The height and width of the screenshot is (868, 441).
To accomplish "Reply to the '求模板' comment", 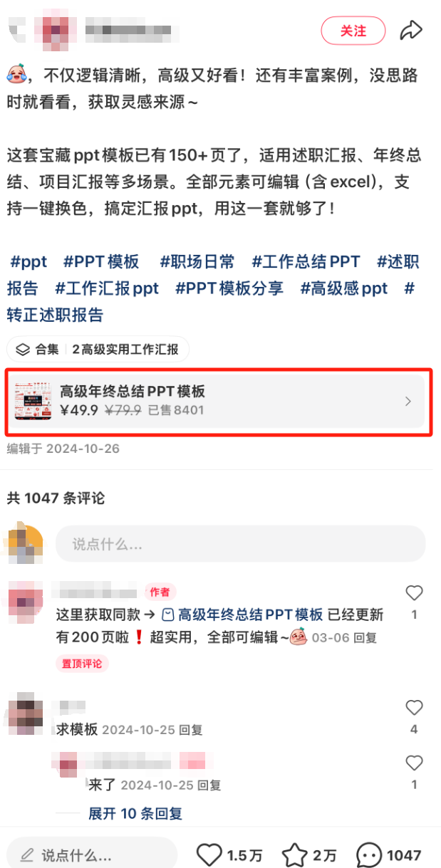I will point(191,730).
